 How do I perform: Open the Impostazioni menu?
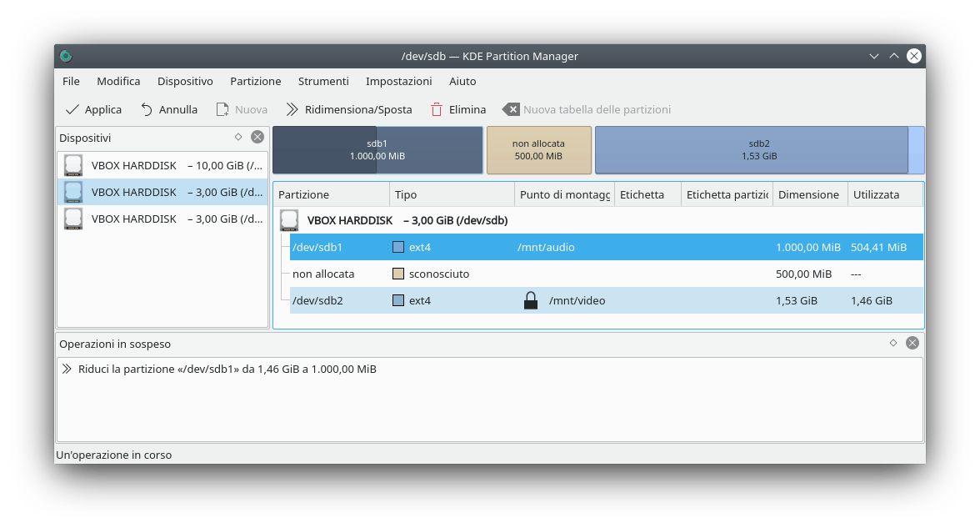click(x=398, y=81)
